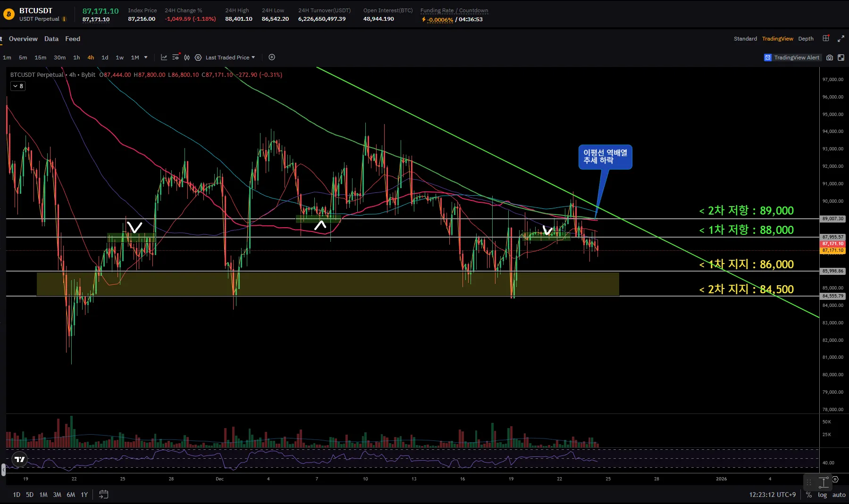Toggle auto scale on price axis
This screenshot has width=849, height=504.
click(839, 495)
